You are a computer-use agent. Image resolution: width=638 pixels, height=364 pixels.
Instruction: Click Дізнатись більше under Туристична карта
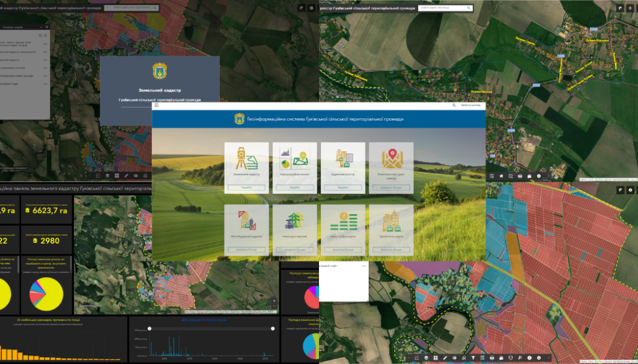[391, 250]
